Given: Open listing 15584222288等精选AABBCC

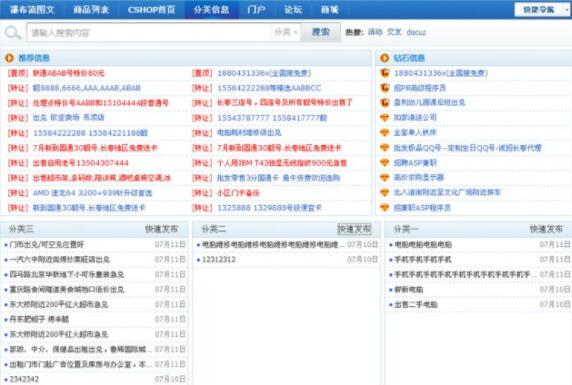Looking at the screenshot, I should click(x=269, y=88).
